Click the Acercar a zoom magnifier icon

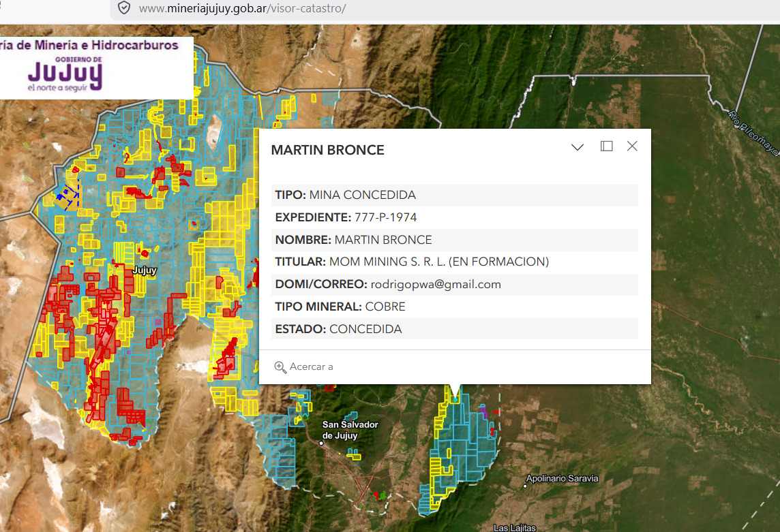coord(280,367)
